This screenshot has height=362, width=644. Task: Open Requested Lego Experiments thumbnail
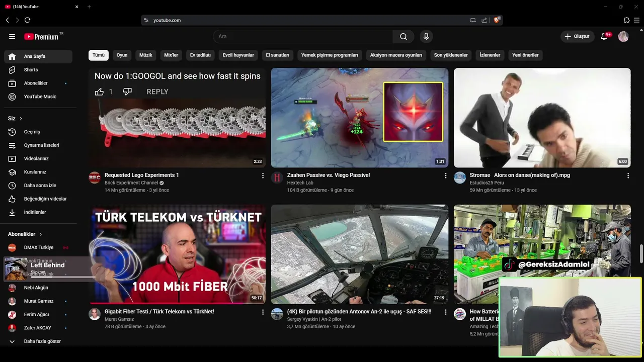click(177, 118)
